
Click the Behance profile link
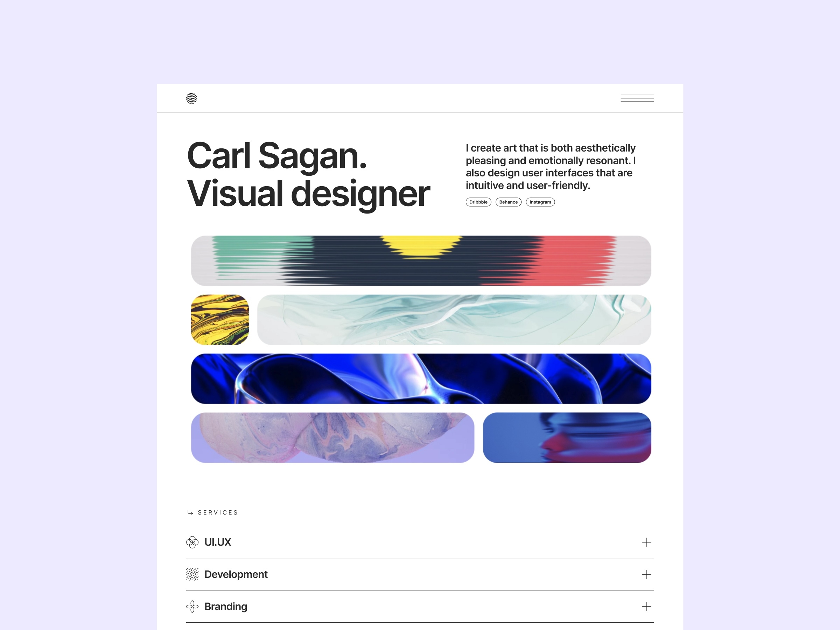508,202
